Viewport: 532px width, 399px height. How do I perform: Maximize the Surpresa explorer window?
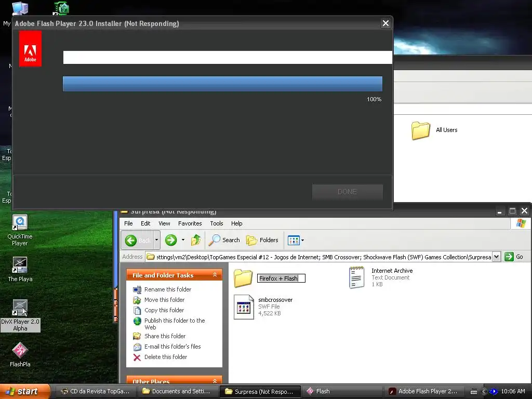click(512, 211)
